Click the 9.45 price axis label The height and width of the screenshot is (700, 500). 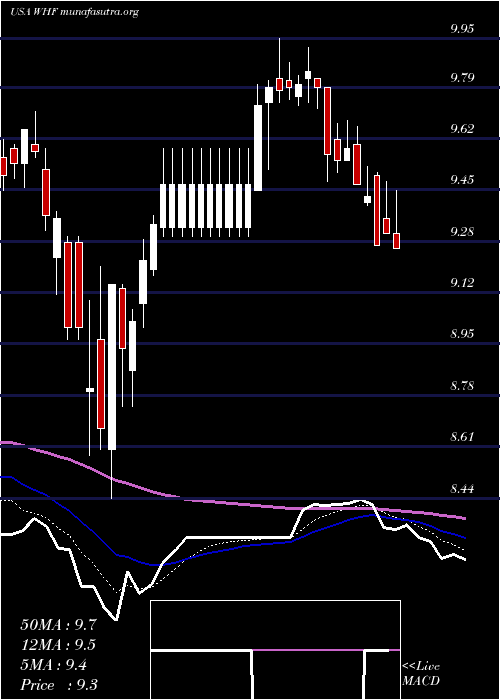point(462,180)
